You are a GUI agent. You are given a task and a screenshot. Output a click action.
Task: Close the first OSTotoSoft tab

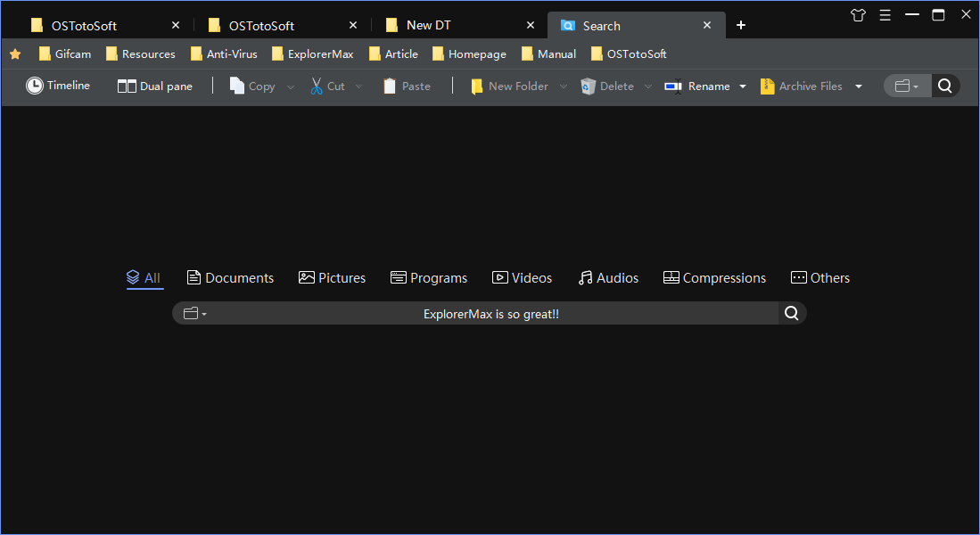tap(176, 25)
